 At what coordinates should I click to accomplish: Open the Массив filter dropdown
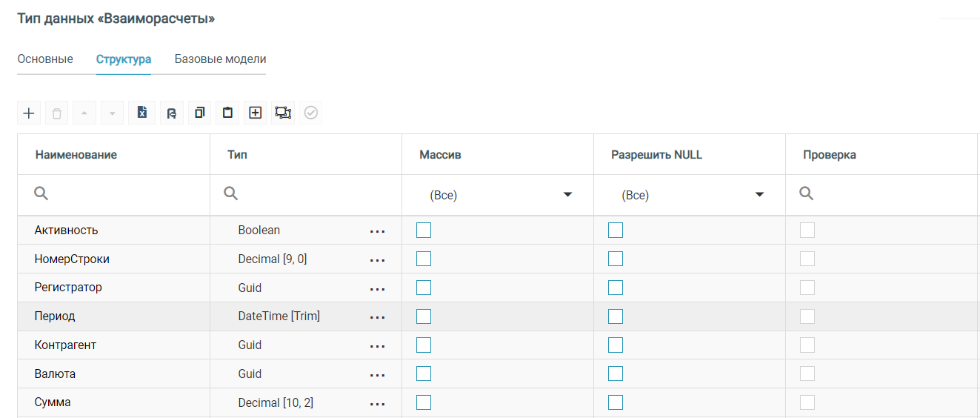[x=497, y=196]
